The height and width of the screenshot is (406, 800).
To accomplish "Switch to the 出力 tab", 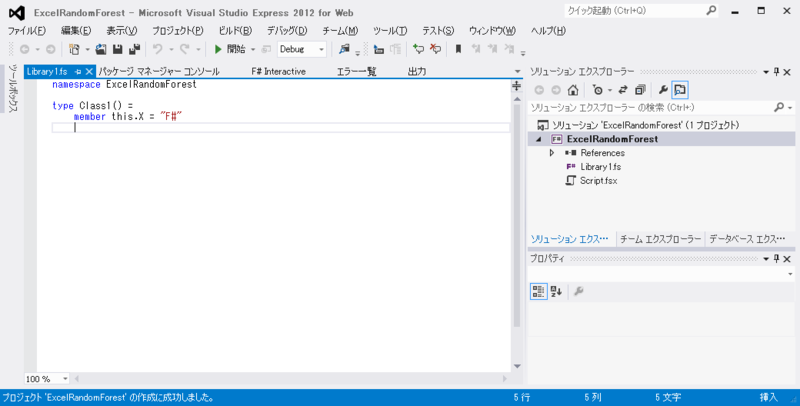I will coord(417,71).
